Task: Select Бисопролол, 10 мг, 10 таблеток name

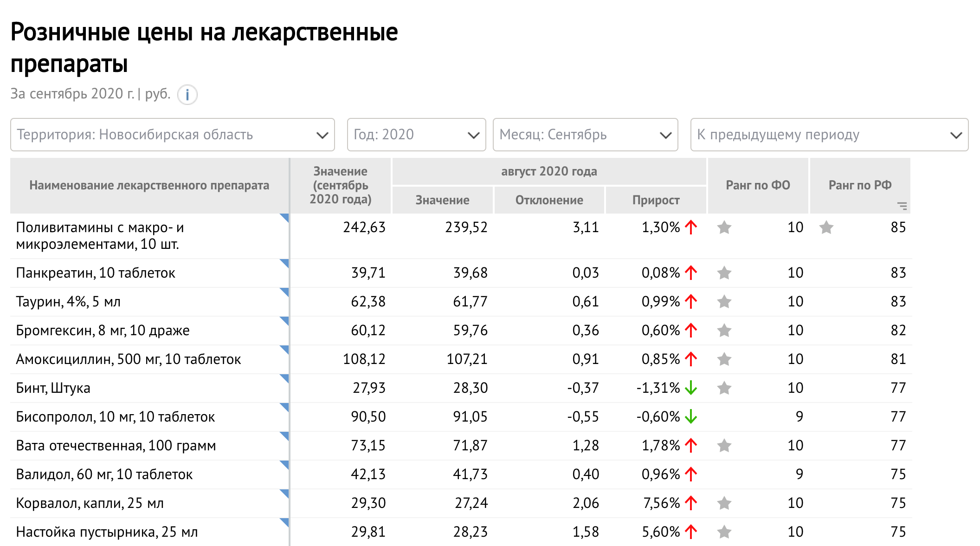Action: 116,417
